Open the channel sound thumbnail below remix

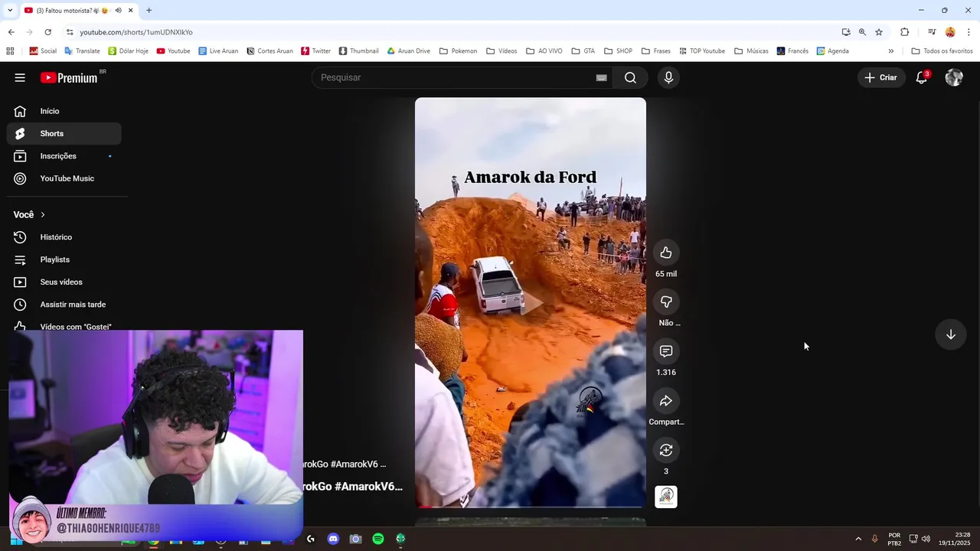tap(666, 497)
